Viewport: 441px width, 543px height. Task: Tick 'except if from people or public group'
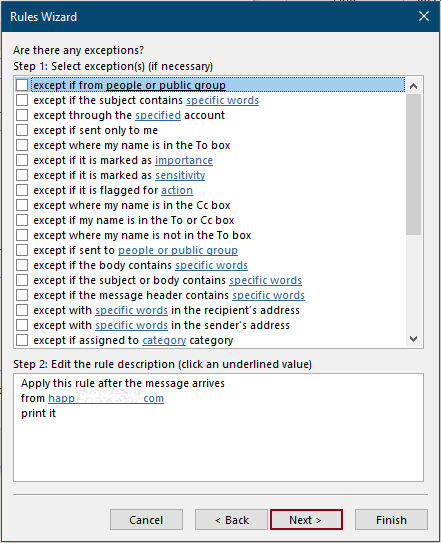coord(22,85)
